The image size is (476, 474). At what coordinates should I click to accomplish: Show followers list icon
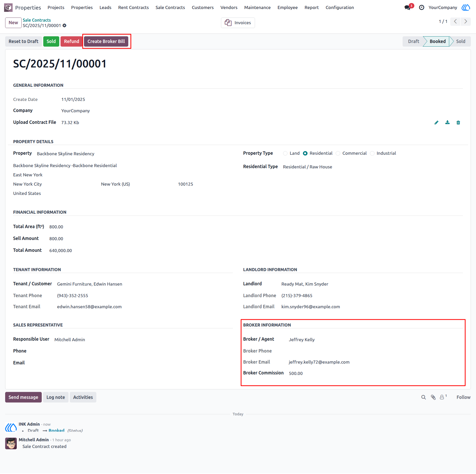[x=443, y=397]
